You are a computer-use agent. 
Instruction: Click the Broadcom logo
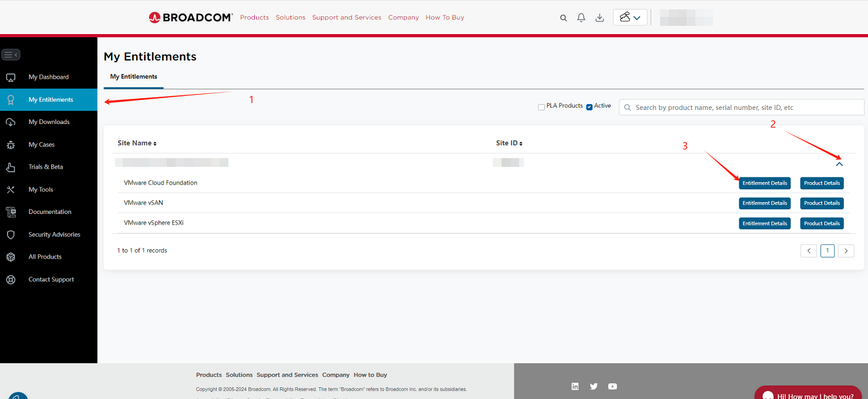point(191,18)
